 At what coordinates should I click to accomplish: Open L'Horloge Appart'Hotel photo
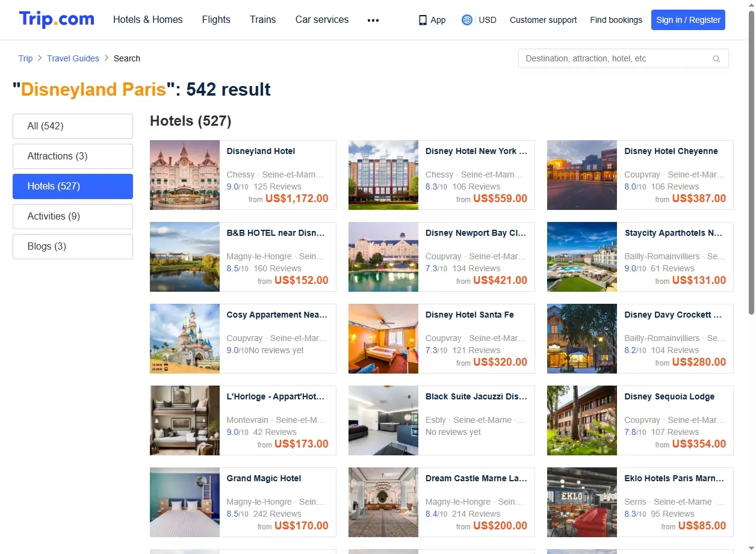185,420
